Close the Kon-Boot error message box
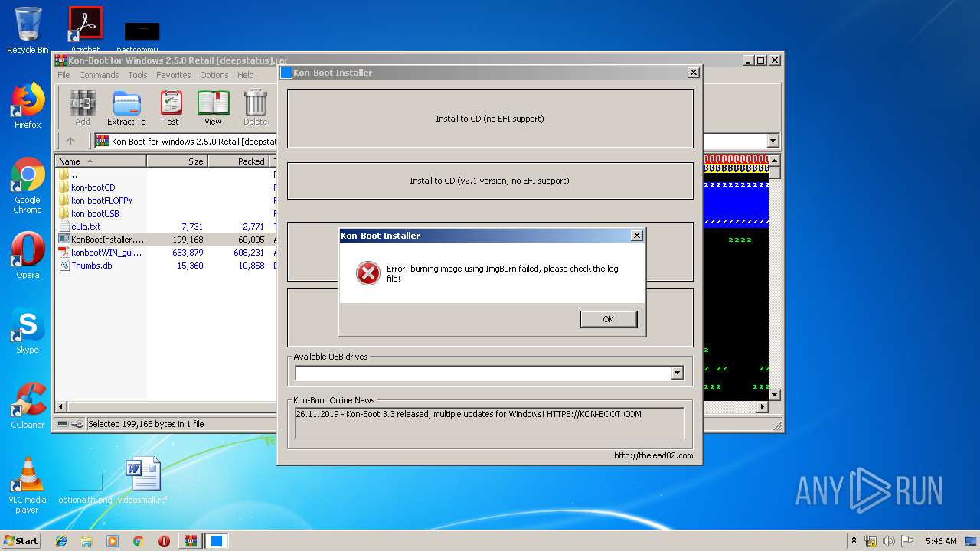The width and height of the screenshot is (980, 551). click(636, 236)
